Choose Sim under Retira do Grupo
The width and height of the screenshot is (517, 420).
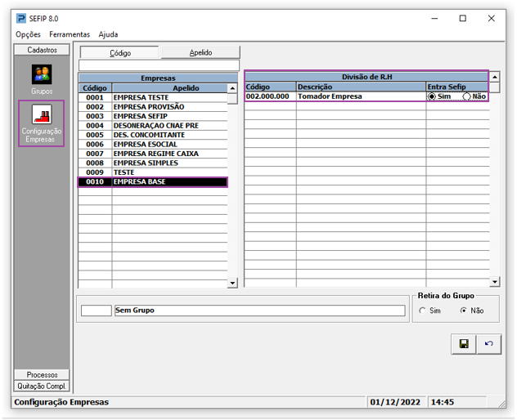(x=423, y=311)
